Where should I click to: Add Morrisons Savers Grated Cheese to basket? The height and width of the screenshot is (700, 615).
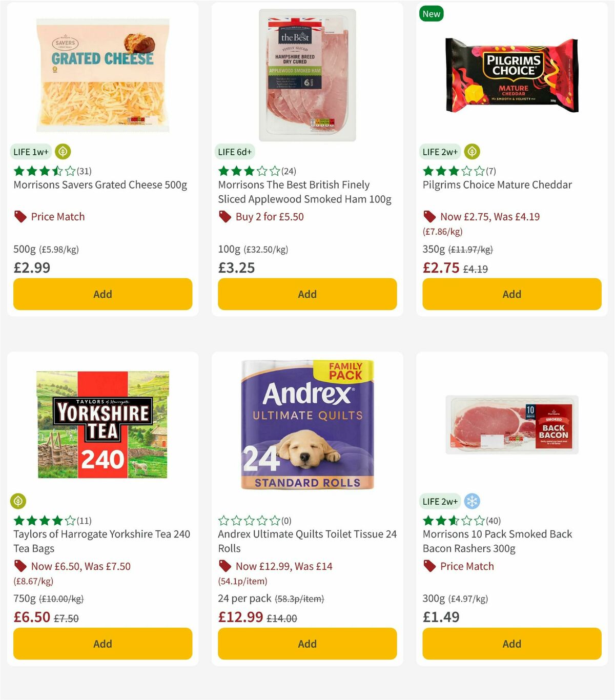[x=102, y=294]
